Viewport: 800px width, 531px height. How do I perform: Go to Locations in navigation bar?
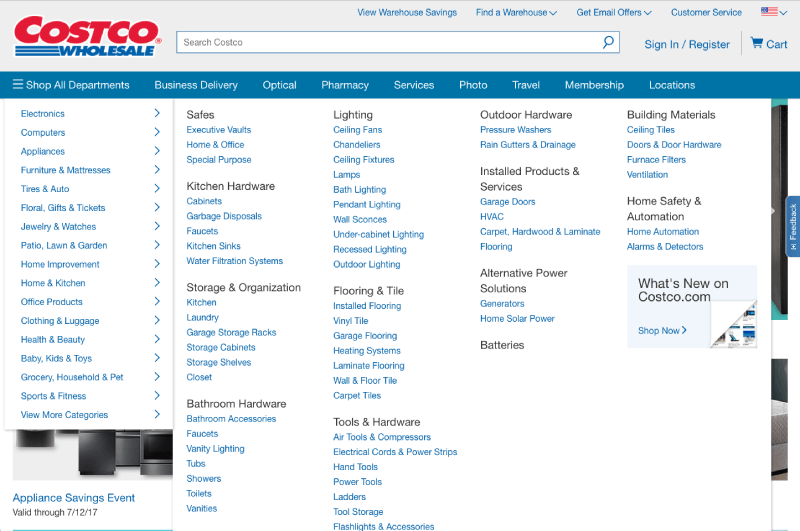tap(672, 85)
